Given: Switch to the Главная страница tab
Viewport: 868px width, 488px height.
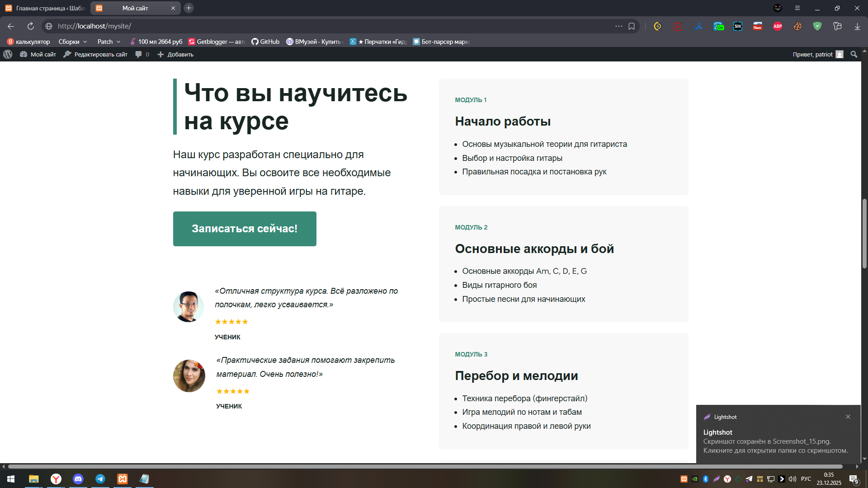Looking at the screenshot, I should pyautogui.click(x=45, y=8).
